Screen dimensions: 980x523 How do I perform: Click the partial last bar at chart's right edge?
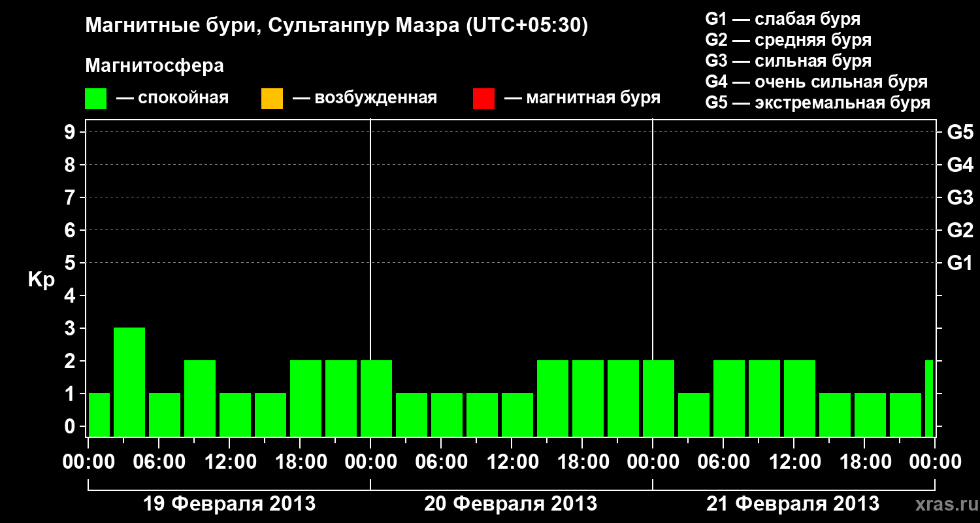point(929,398)
